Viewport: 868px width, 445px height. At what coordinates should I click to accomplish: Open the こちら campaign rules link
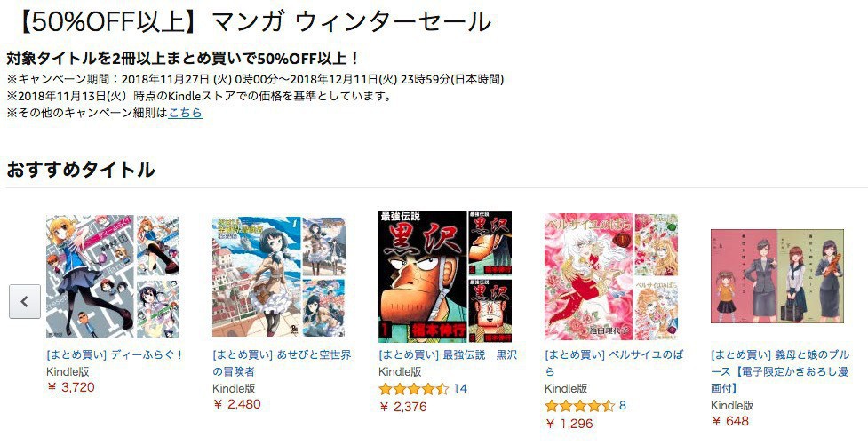pos(185,113)
